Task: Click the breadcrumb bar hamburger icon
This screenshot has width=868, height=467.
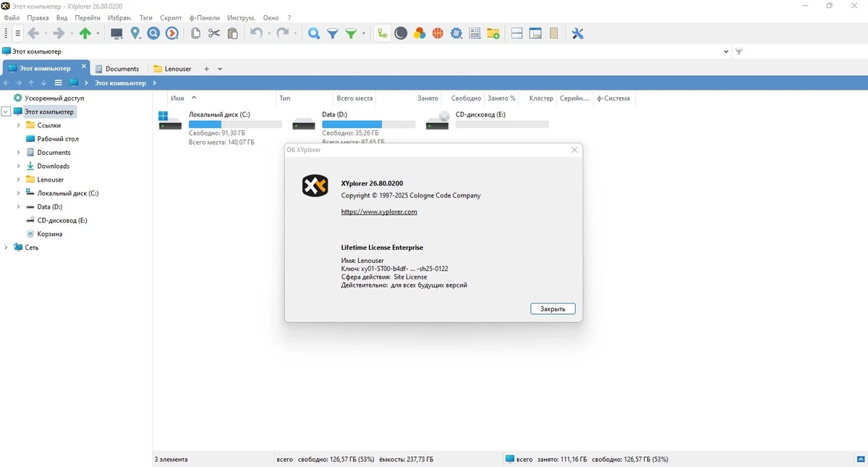Action: coord(58,83)
